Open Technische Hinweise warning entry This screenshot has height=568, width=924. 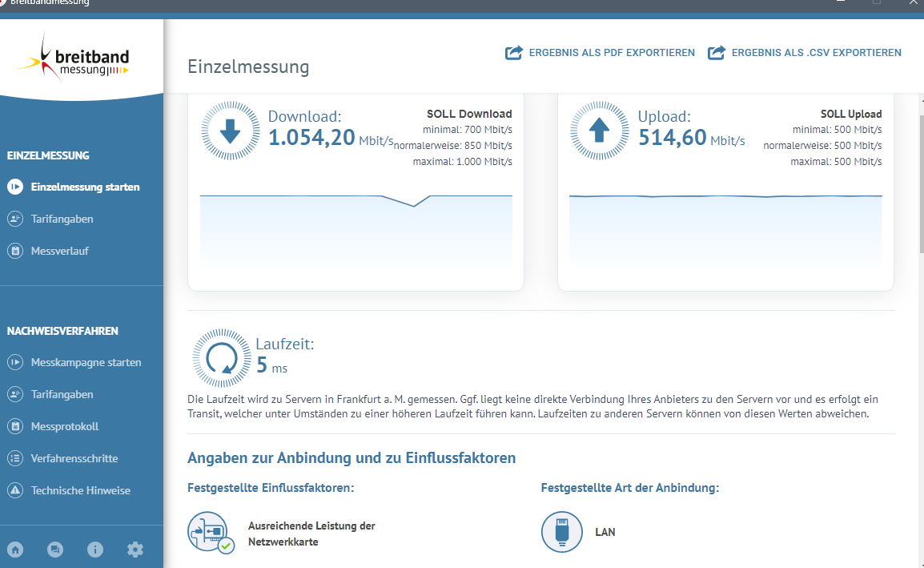pos(81,490)
